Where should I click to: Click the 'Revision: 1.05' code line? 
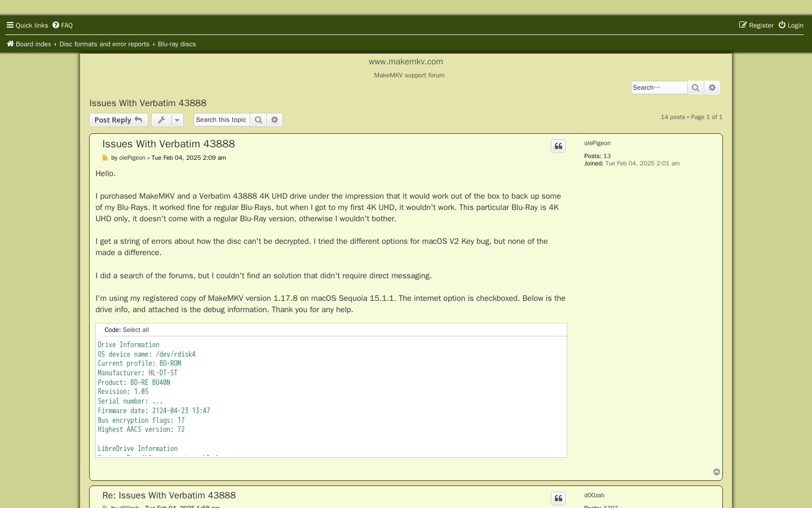(123, 392)
